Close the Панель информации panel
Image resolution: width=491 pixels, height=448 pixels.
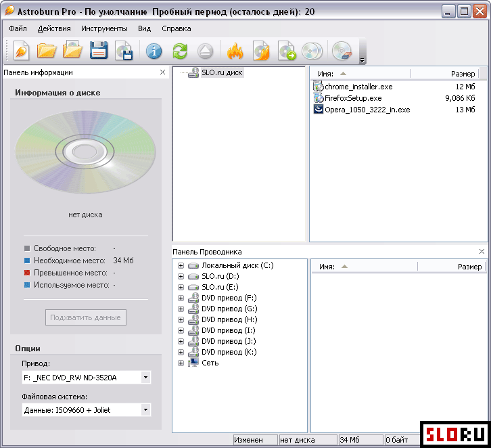[x=162, y=72]
